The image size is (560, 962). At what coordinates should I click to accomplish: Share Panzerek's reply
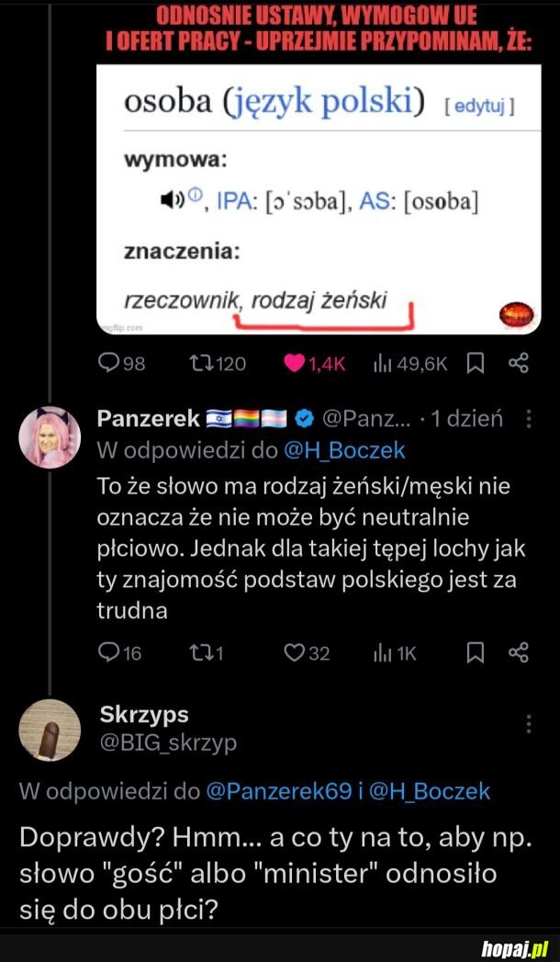(519, 653)
